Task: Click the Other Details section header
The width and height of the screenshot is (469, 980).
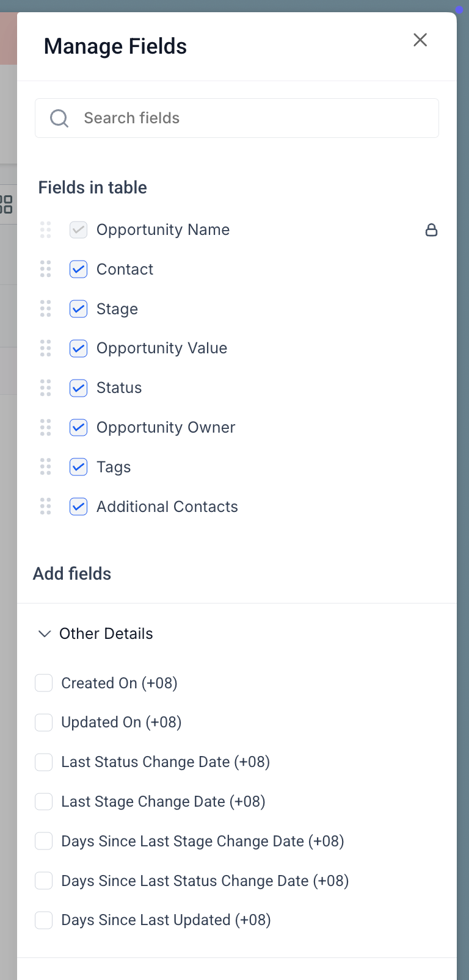Action: pos(106,633)
